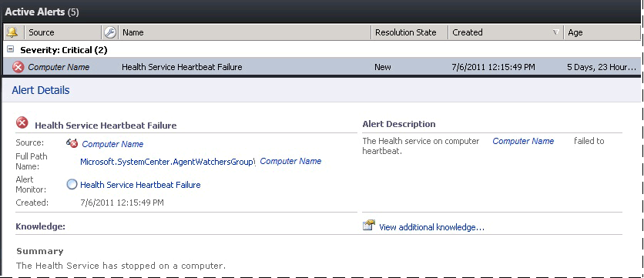The height and width of the screenshot is (278, 644).
Task: Open View additional knowledge link
Action: click(431, 227)
